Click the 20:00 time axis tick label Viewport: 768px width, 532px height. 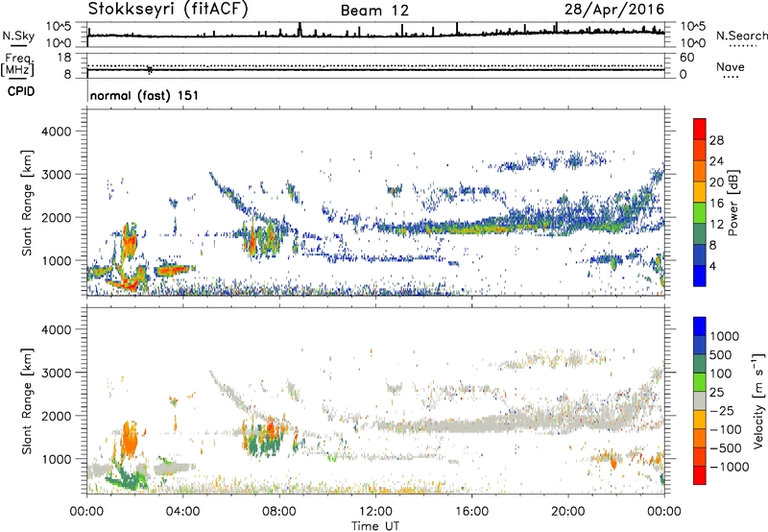coord(567,512)
